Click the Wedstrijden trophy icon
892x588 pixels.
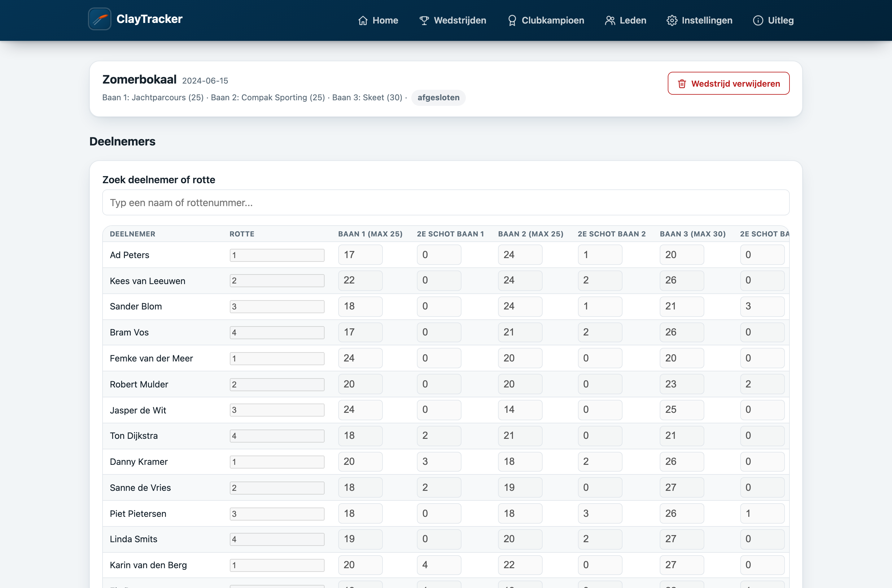point(424,21)
